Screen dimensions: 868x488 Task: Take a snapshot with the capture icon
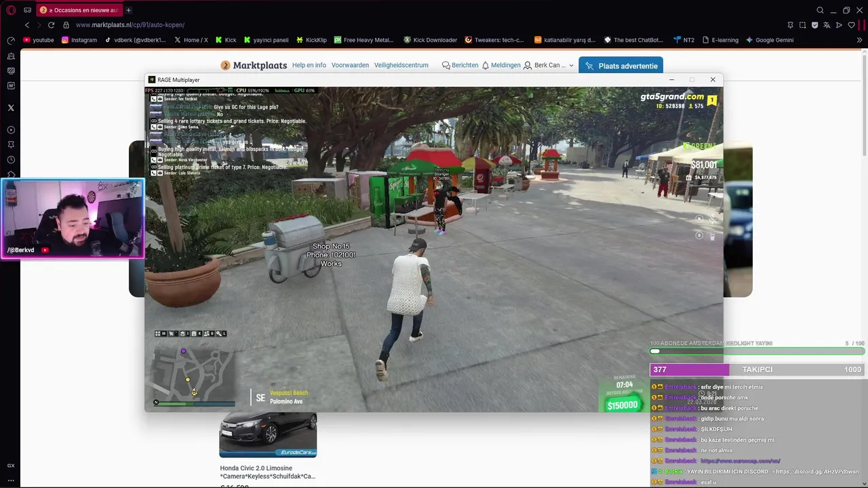click(x=802, y=25)
